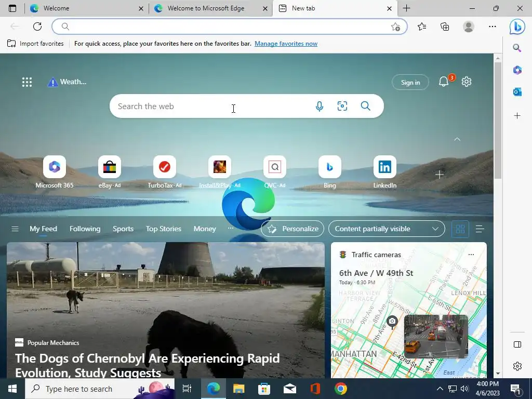Switch feed to list view layout
Image resolution: width=532 pixels, height=399 pixels.
tap(480, 229)
